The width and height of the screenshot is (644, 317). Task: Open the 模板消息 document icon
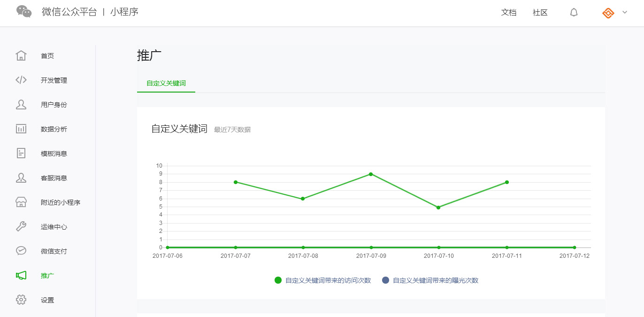click(21, 154)
